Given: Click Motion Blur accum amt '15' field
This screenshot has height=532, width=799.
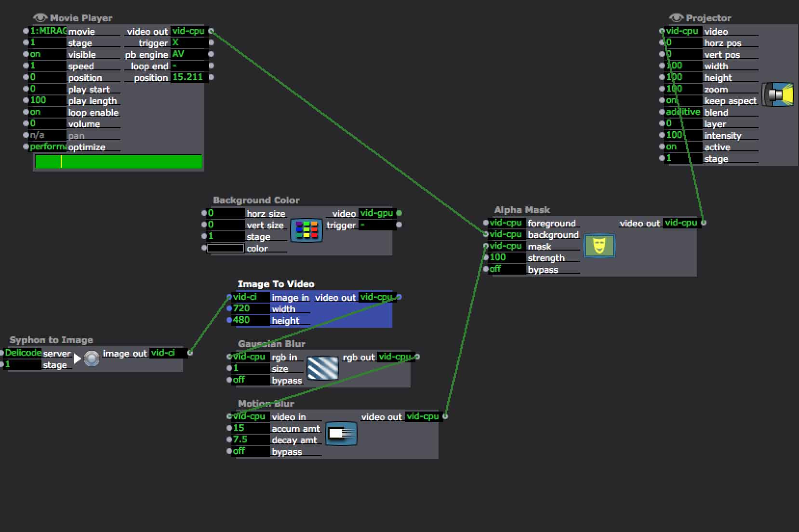Looking at the screenshot, I should (251, 428).
